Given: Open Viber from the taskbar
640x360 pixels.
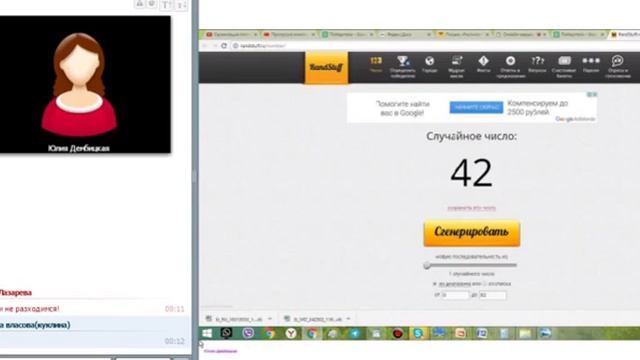Looking at the screenshot, I should coord(248,333).
